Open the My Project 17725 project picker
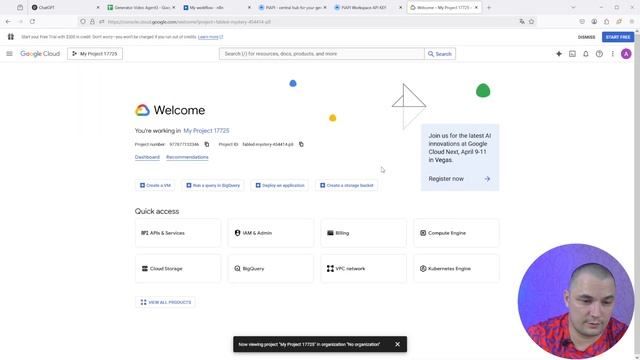The width and height of the screenshot is (640, 360). (x=95, y=53)
